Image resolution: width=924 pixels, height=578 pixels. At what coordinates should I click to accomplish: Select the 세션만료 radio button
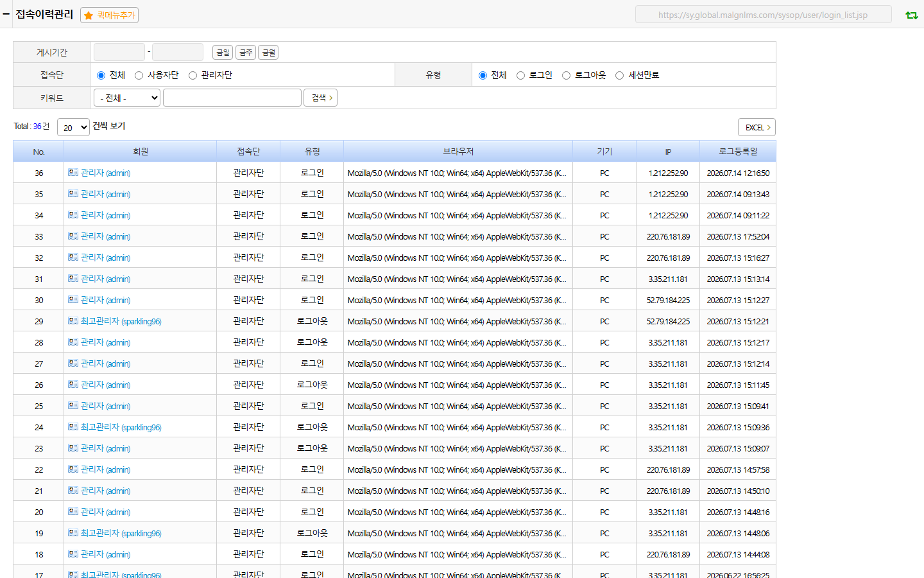point(619,76)
